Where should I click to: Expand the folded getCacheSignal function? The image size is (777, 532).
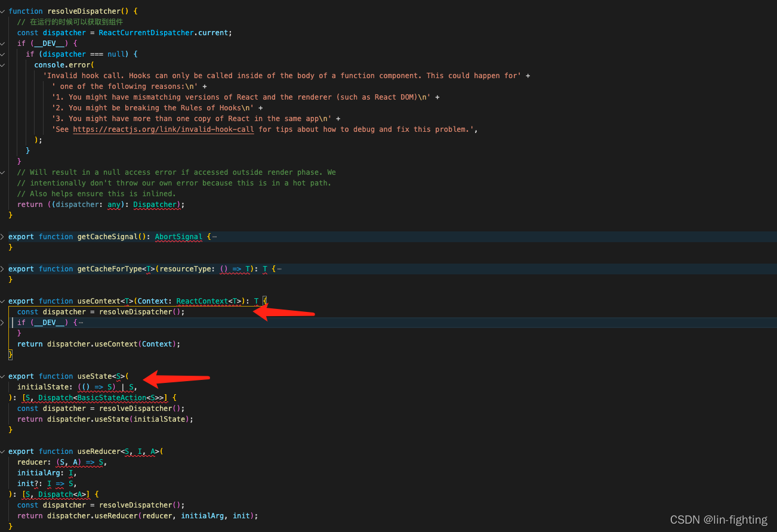2,237
